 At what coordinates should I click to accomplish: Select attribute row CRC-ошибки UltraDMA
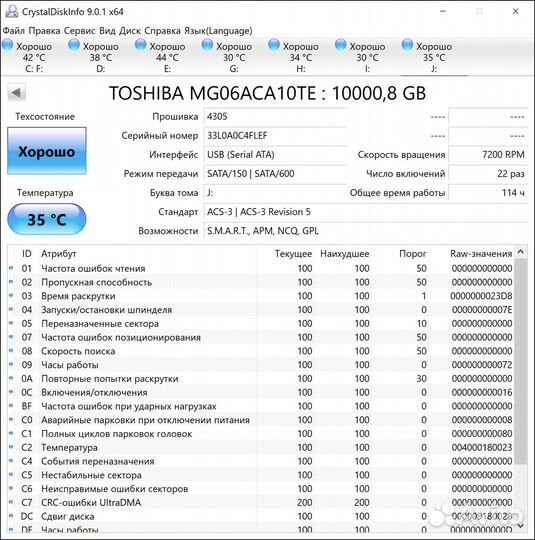point(261,502)
